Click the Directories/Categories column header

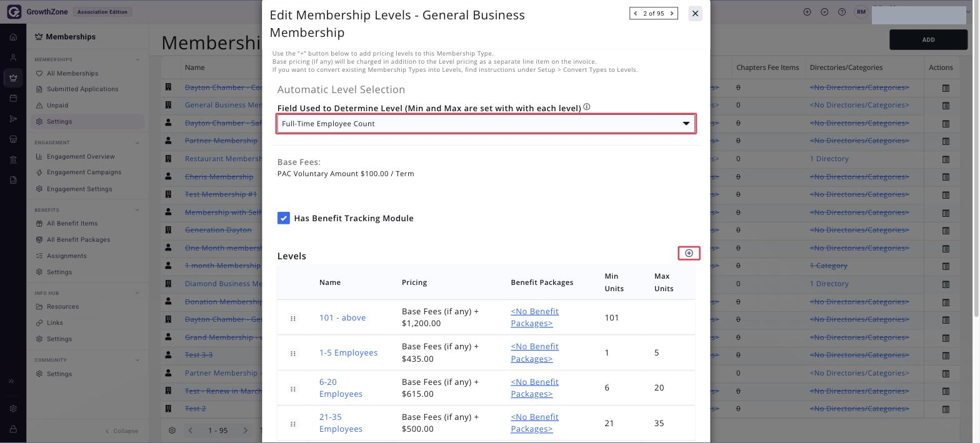846,67
